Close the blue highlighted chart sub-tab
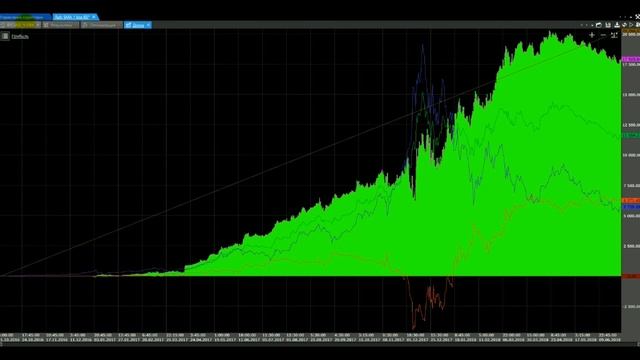Screen dimensions: 640x360 coord(148,25)
